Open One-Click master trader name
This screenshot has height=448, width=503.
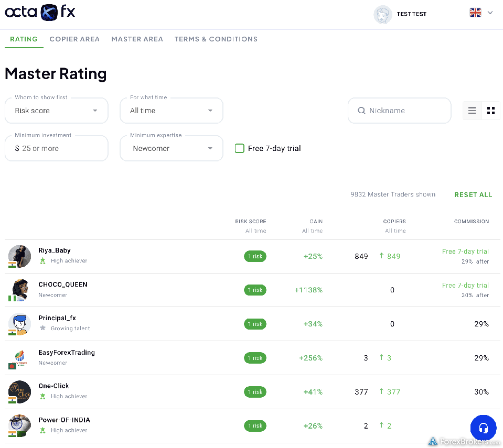pos(53,386)
